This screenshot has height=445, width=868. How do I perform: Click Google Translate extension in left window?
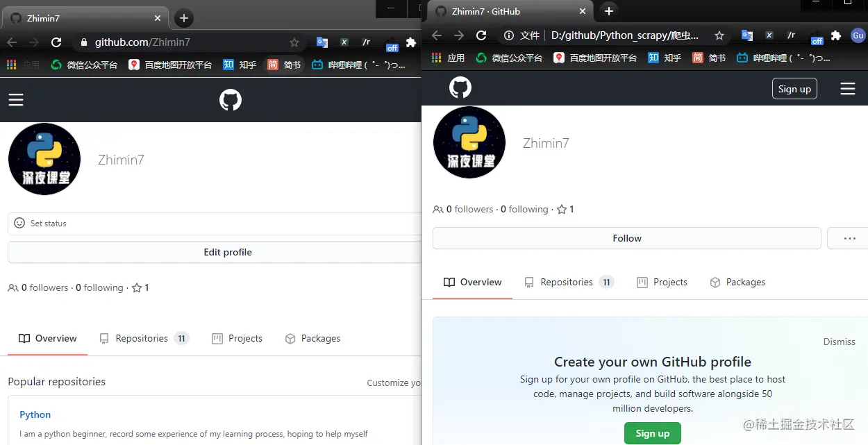tap(322, 42)
